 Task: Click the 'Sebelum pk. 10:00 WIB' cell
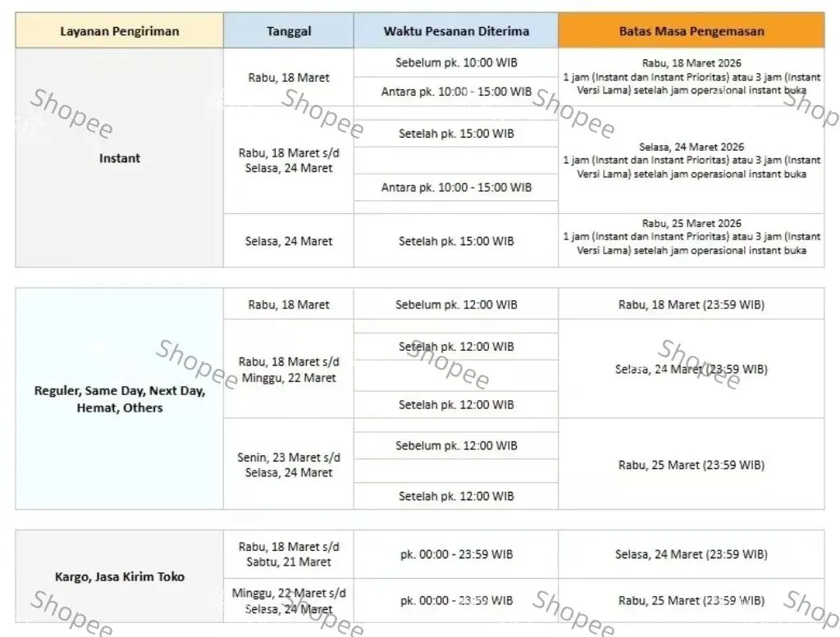[x=456, y=62]
